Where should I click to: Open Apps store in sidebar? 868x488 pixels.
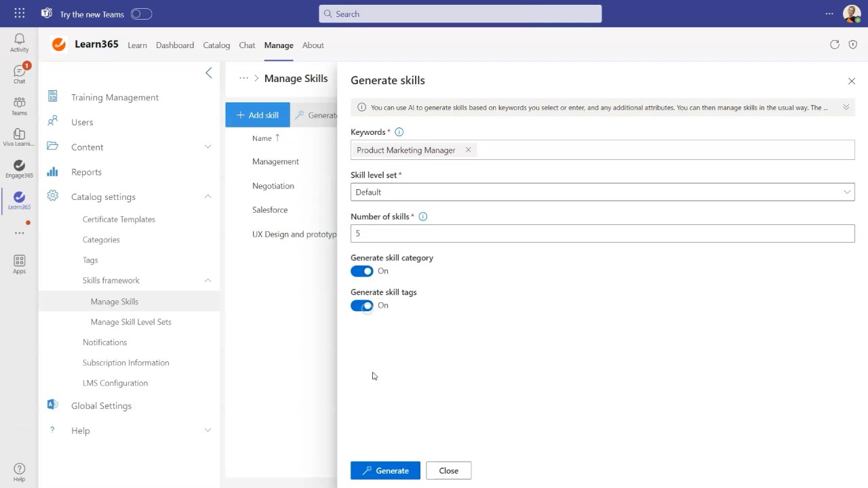[x=19, y=264]
